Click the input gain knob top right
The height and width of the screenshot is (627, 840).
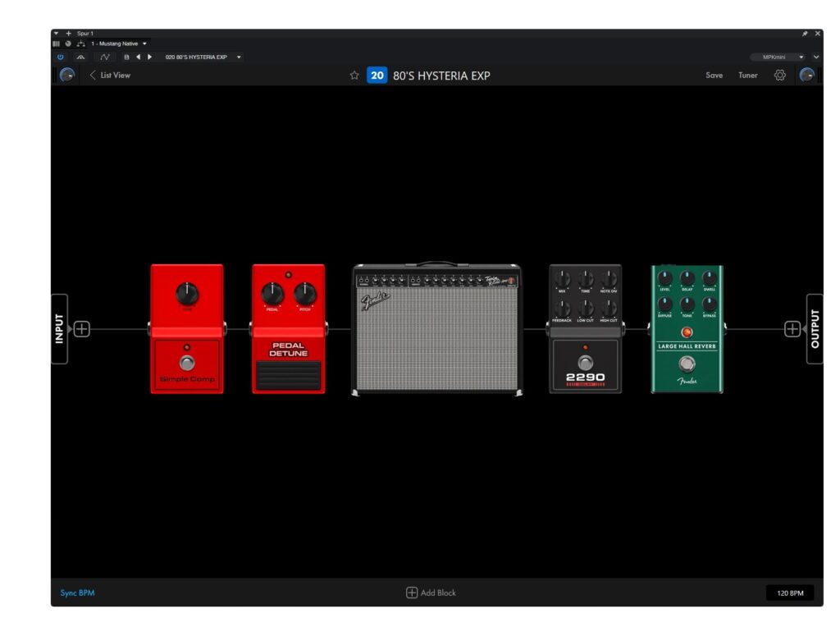[805, 76]
